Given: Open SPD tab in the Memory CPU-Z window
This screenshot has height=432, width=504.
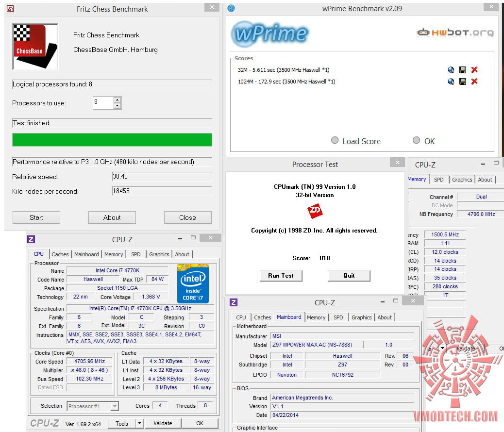Looking at the screenshot, I should tap(438, 180).
